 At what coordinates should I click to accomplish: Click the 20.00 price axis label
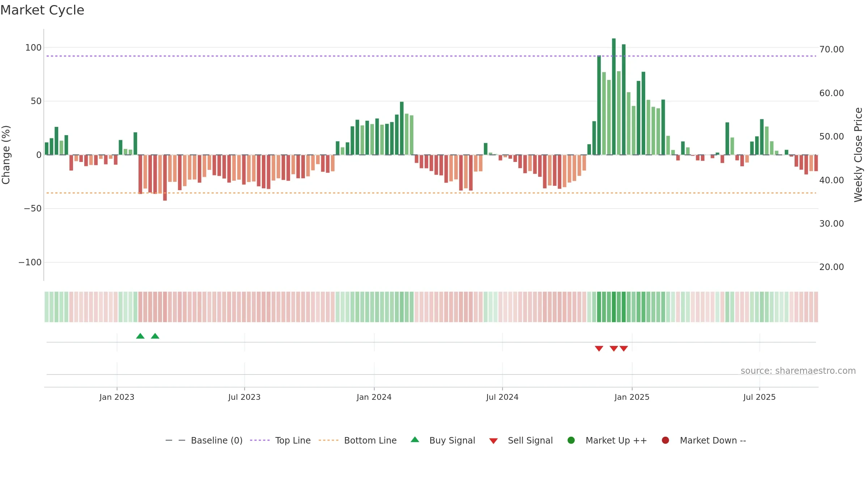831,267
